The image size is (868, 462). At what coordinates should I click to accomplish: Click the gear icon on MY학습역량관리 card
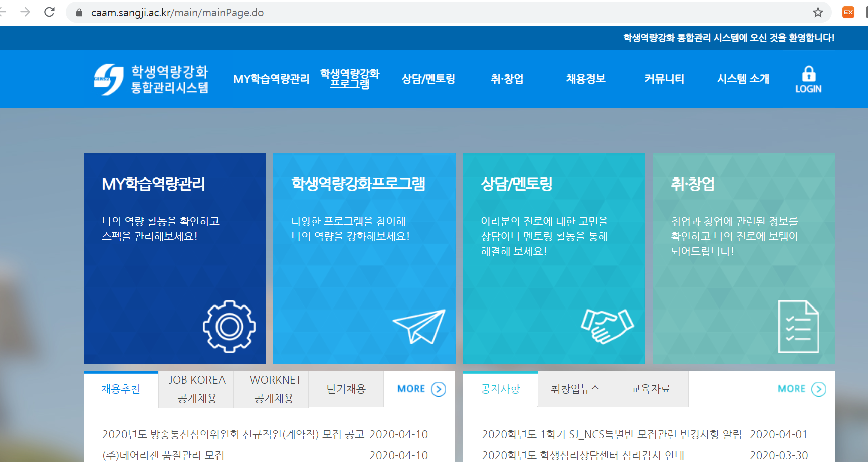(229, 327)
